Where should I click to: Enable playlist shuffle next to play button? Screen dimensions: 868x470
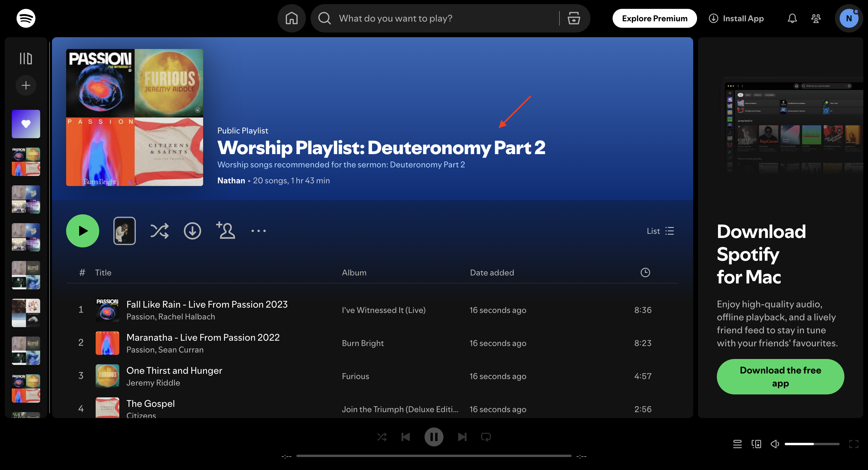[x=159, y=231]
